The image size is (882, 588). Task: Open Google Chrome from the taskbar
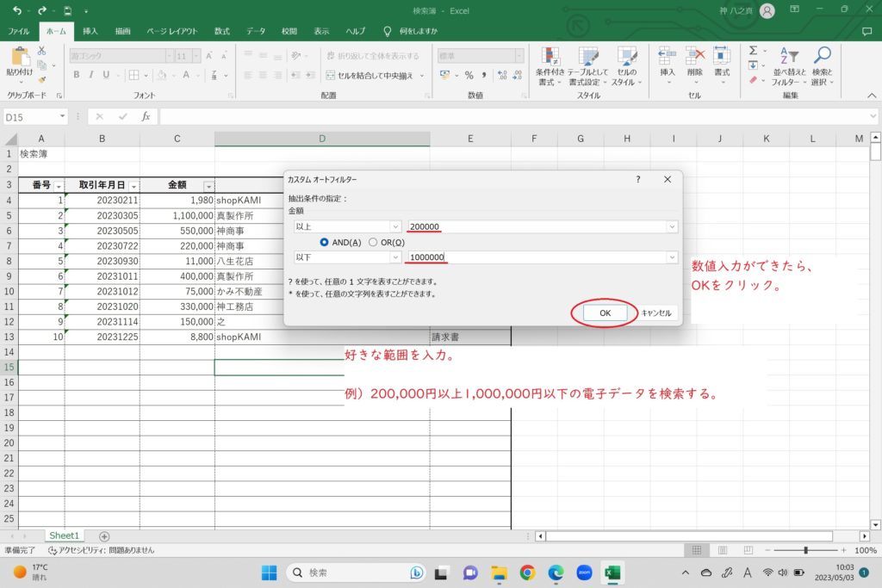(527, 573)
